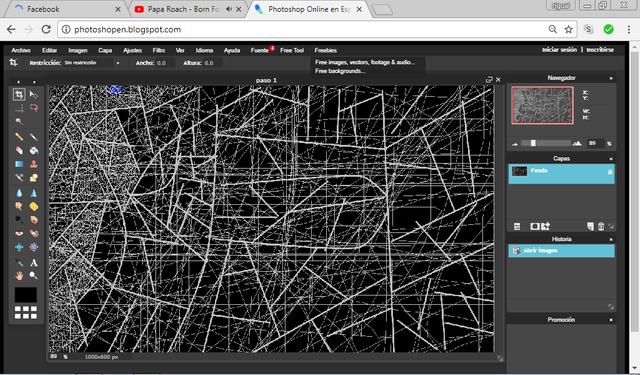The width and height of the screenshot is (640, 375).
Task: Select the Gradient tool
Action: (19, 164)
